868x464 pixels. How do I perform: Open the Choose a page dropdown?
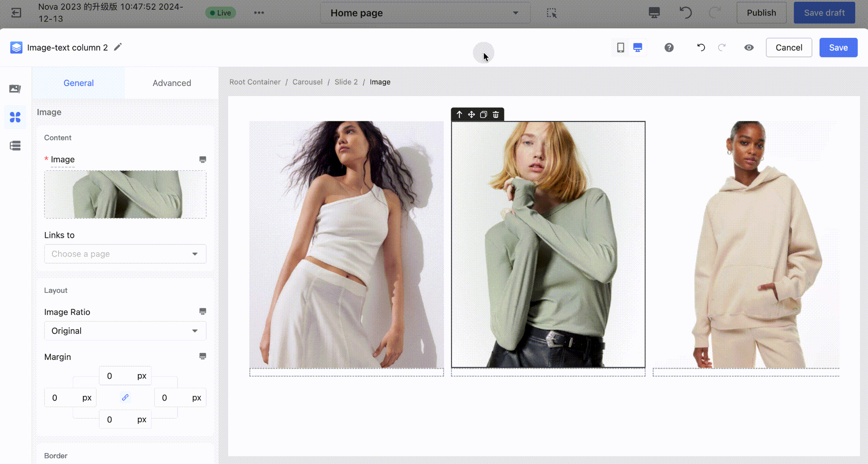point(125,254)
